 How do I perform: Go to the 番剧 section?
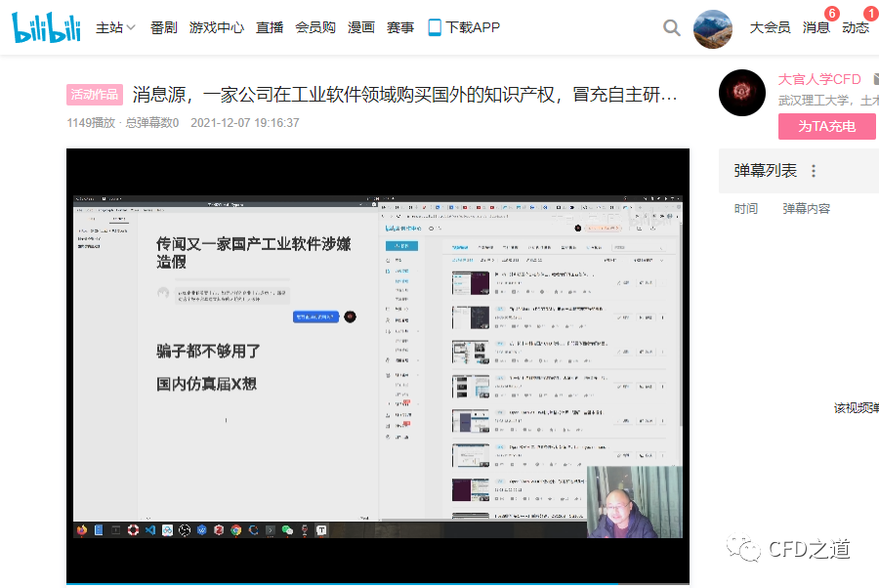[164, 27]
